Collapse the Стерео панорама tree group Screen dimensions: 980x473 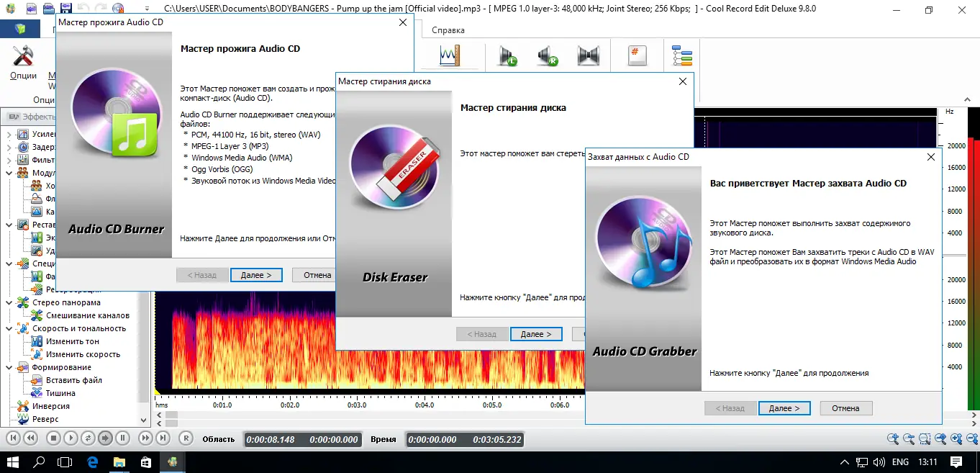pos(9,302)
